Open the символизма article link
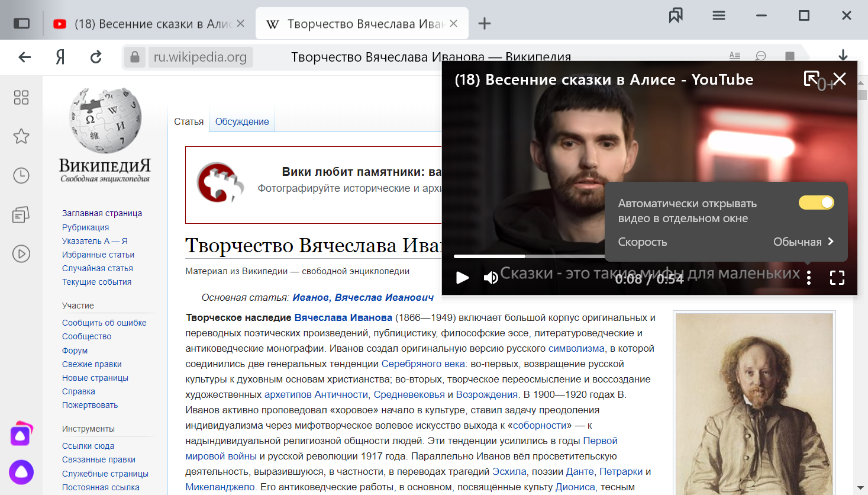The height and width of the screenshot is (495, 868). point(576,348)
